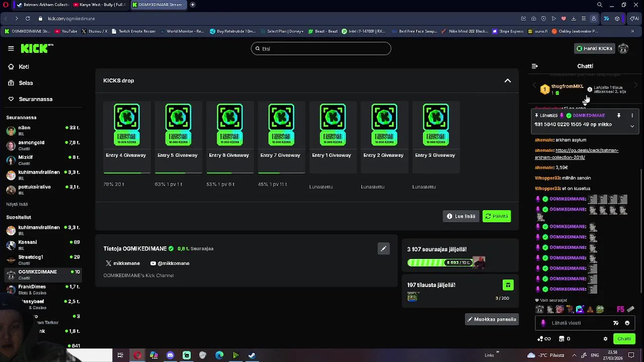Screen dimensions: 644x362
Task: Reload the page in browser toolbar
Action: 27,19
